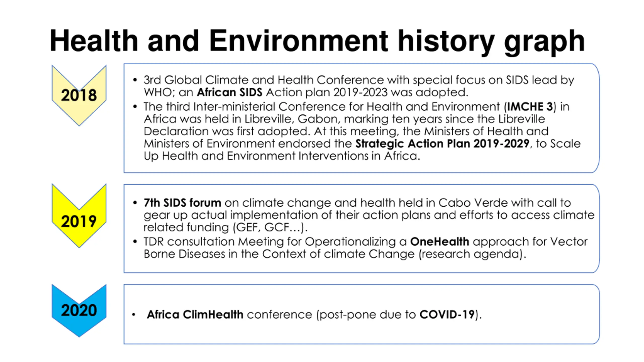Select the bold "OneHealth" word

coord(439,242)
